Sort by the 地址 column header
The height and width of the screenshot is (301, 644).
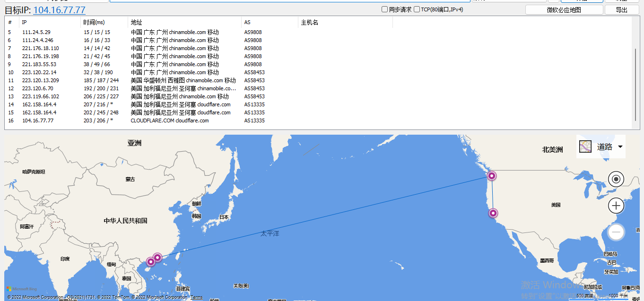[184, 22]
